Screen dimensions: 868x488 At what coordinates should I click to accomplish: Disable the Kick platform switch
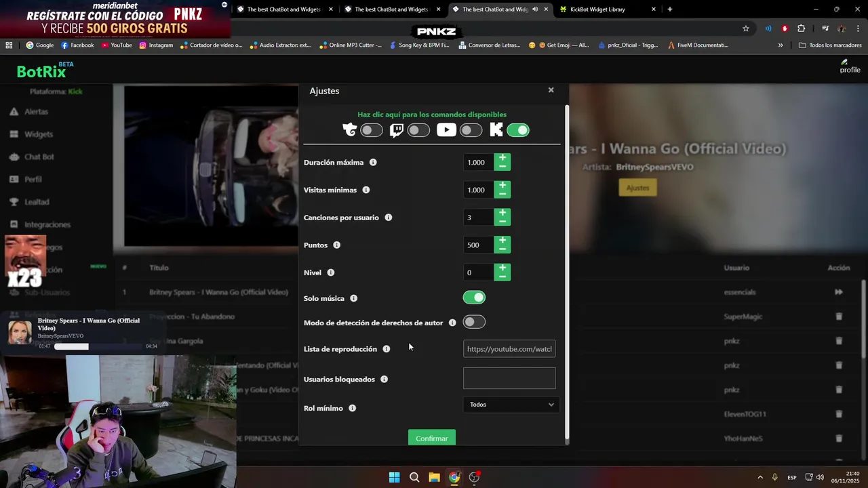pos(518,130)
